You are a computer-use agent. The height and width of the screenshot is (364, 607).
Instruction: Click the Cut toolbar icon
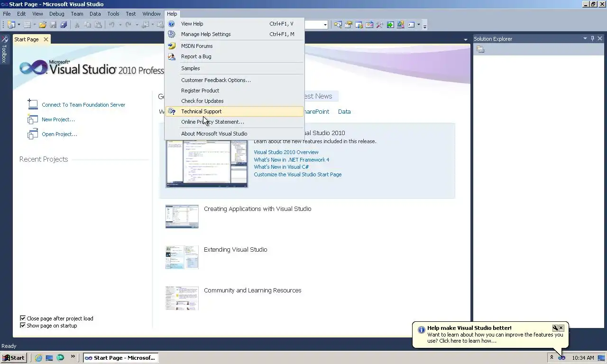[x=77, y=25]
